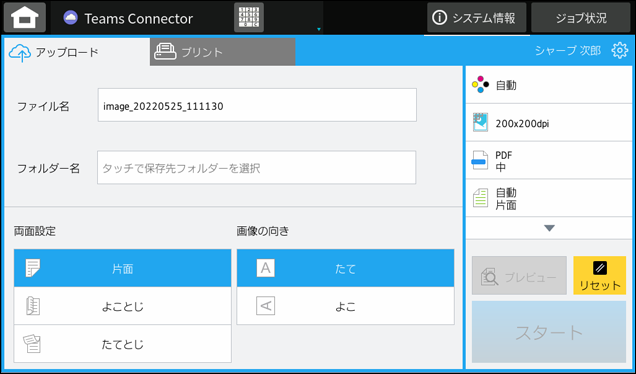Go to the home screen icon
Viewport: 636px width, 374px height.
[x=25, y=18]
